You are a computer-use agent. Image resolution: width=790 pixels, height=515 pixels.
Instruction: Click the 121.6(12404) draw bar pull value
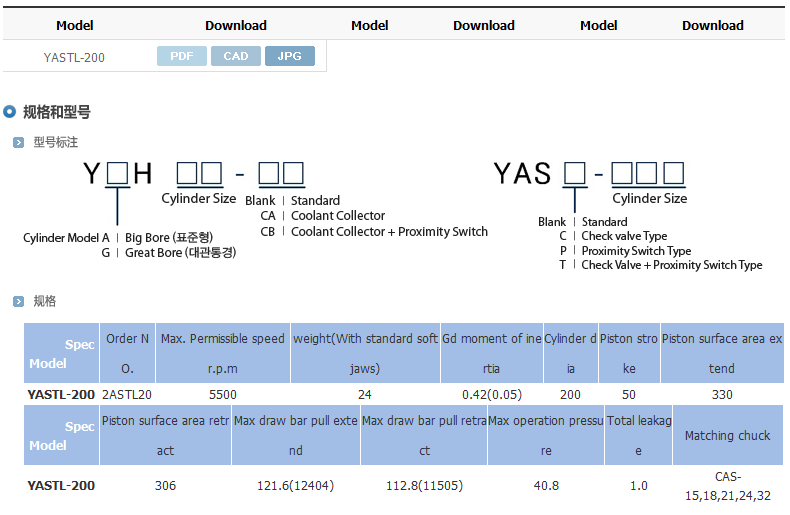pyautogui.click(x=296, y=486)
